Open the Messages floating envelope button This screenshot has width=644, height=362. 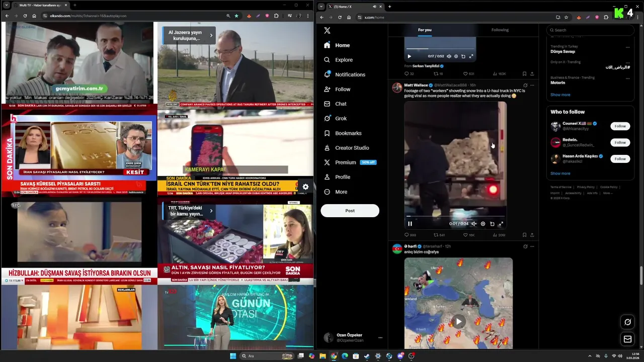(x=627, y=339)
